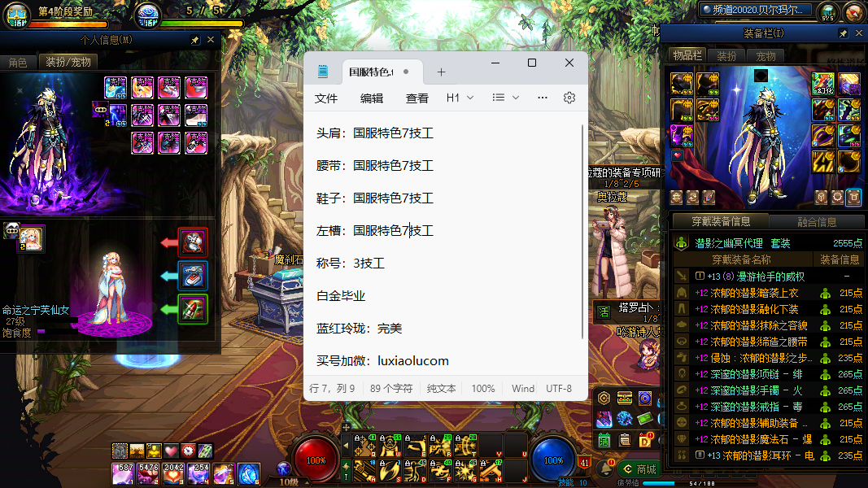The height and width of the screenshot is (488, 868).
Task: Click the heart icon under the equipment slots
Action: click(677, 155)
